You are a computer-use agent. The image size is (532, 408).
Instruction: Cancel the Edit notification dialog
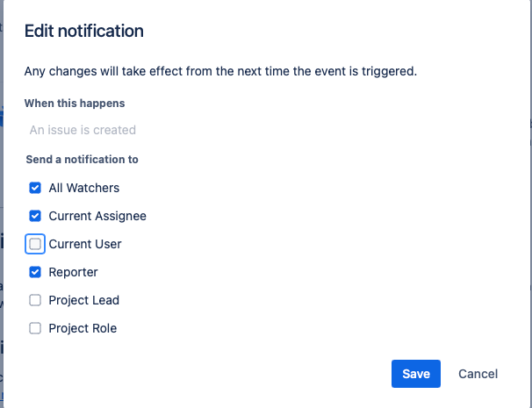478,374
